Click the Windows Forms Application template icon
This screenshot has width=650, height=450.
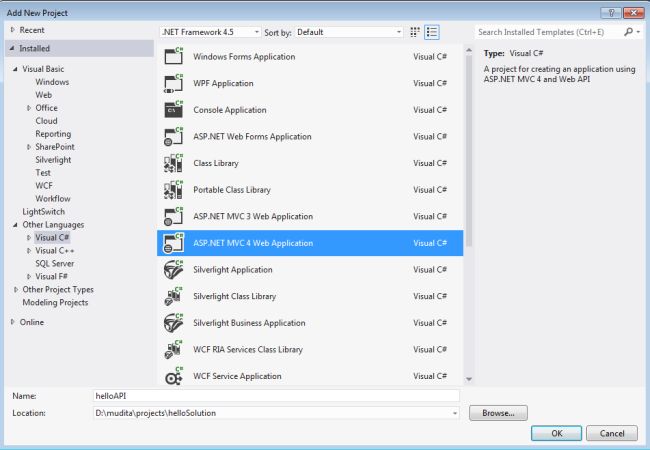click(174, 56)
